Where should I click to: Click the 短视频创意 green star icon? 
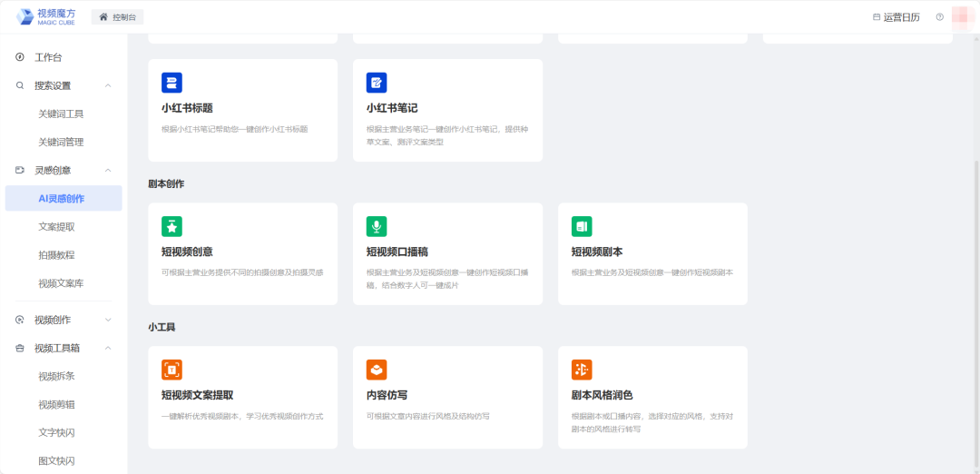(171, 226)
